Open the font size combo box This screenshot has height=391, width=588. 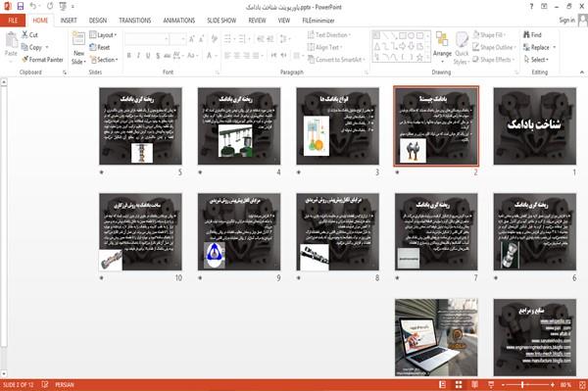tap(177, 39)
